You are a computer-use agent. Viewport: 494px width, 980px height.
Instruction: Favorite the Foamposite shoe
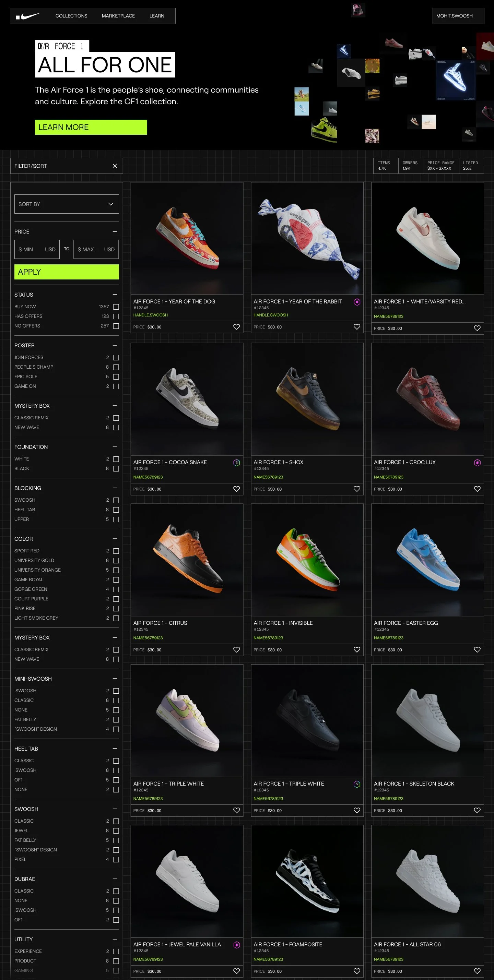(x=357, y=971)
